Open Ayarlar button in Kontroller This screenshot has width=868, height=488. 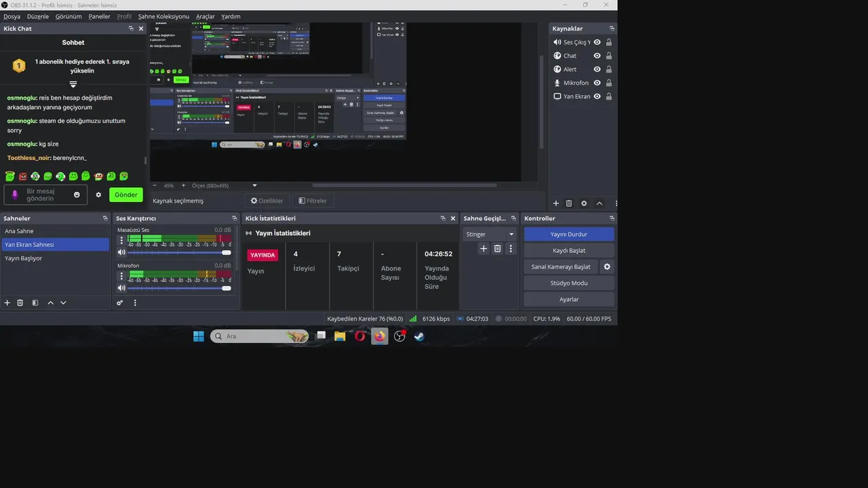(569, 299)
